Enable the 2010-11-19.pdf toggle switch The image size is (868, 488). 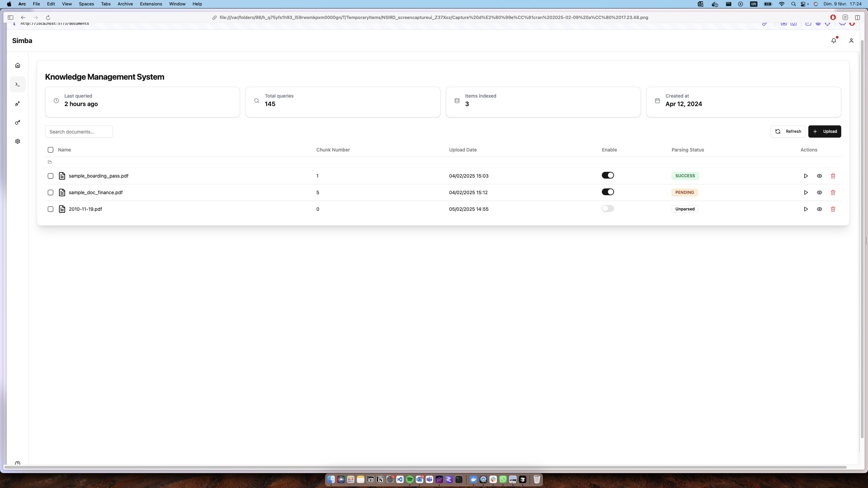coord(608,208)
